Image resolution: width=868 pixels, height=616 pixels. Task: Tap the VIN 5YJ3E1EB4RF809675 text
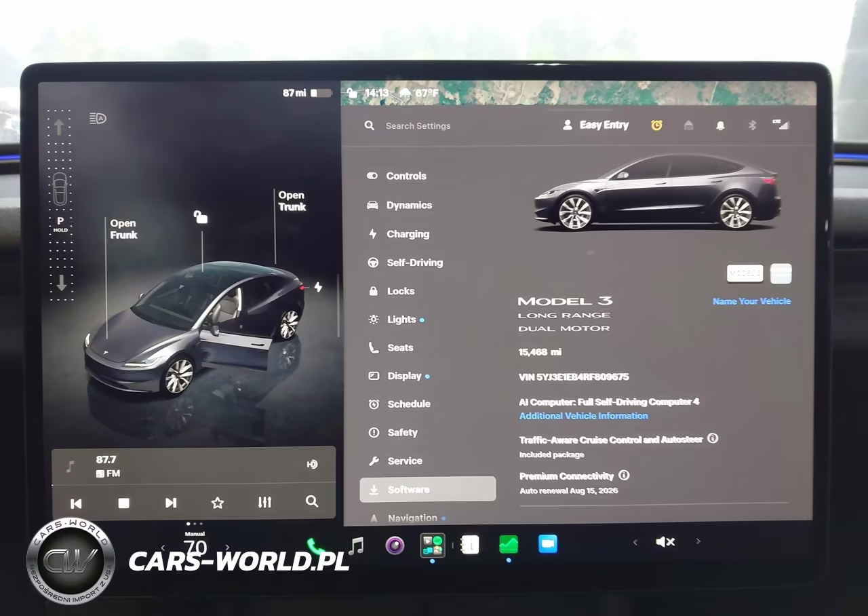[574, 377]
